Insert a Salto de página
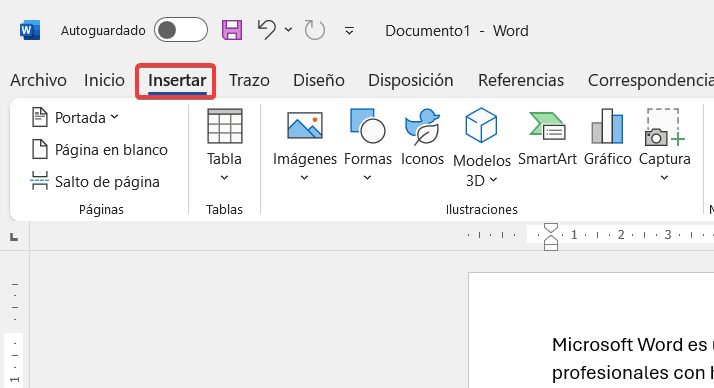 pyautogui.click(x=95, y=181)
